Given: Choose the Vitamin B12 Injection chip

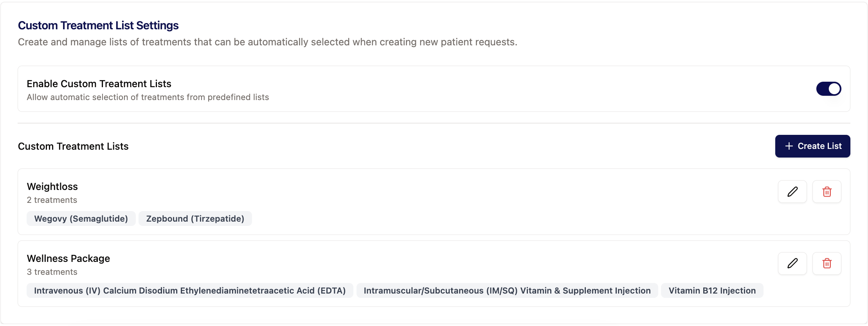Looking at the screenshot, I should pyautogui.click(x=712, y=290).
